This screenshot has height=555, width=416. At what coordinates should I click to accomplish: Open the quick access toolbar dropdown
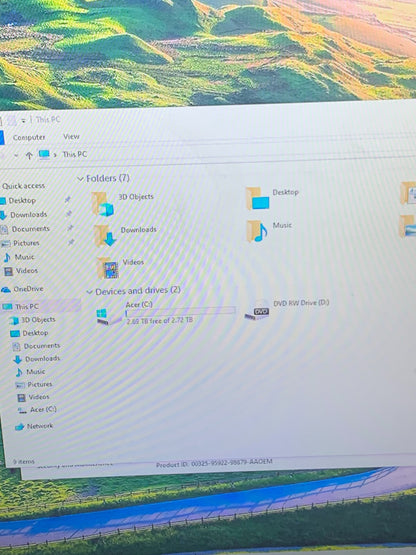(23, 121)
